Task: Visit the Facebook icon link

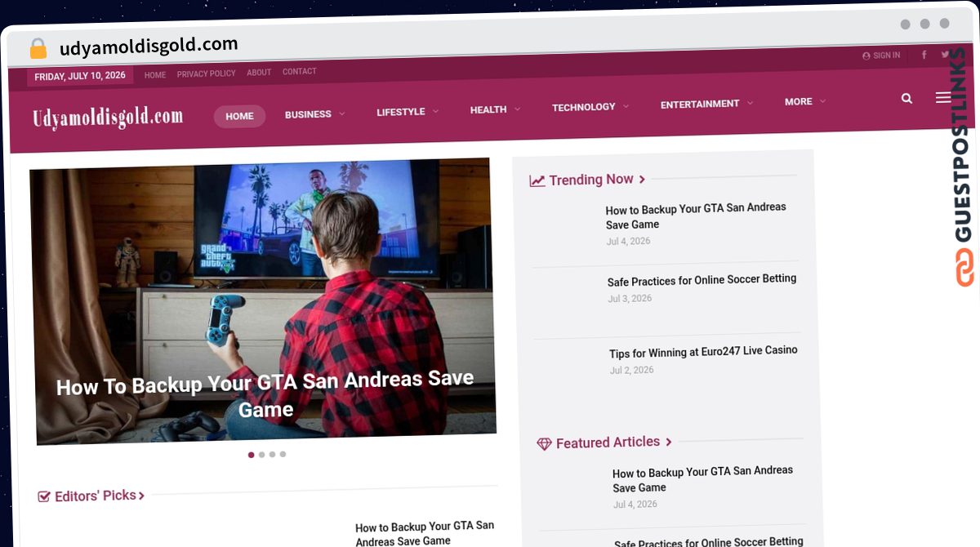Action: (924, 55)
